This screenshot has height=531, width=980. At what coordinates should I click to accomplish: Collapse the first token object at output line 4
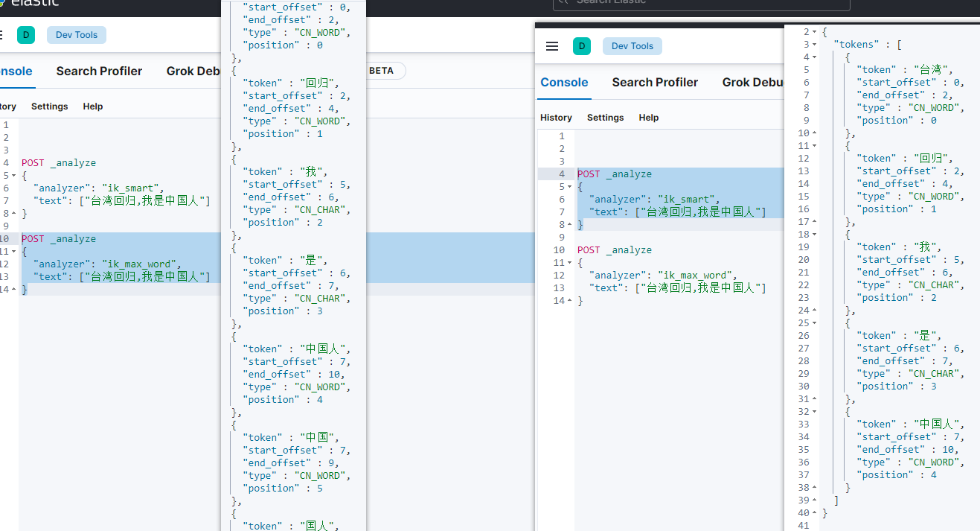pyautogui.click(x=815, y=57)
